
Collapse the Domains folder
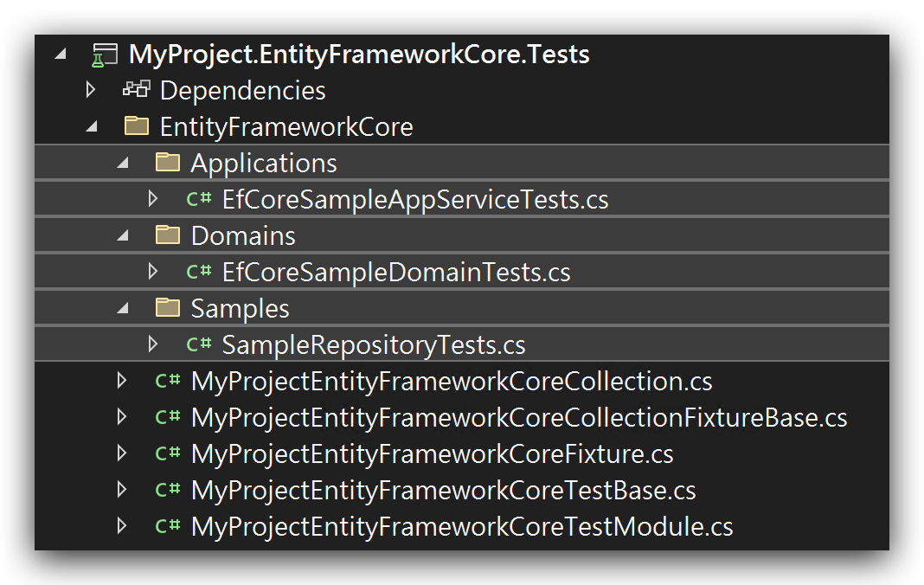[x=123, y=235]
